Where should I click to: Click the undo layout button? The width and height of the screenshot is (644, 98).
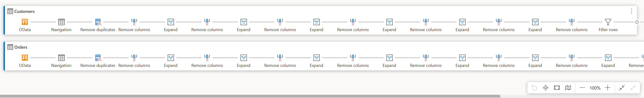(534, 88)
